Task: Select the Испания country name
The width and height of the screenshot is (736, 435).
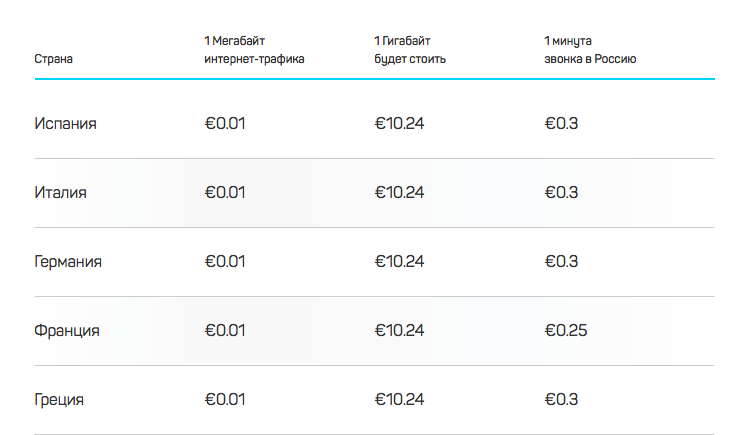Action: coord(65,124)
